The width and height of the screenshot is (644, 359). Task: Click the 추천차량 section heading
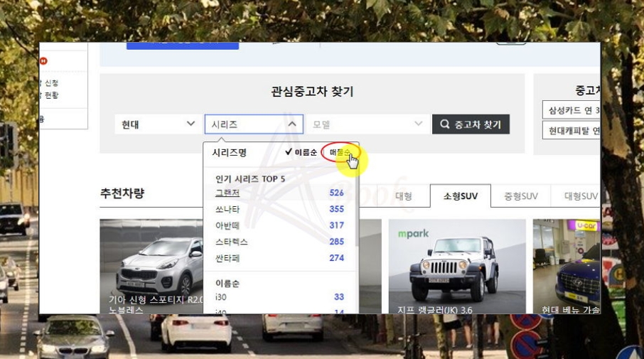tap(122, 193)
